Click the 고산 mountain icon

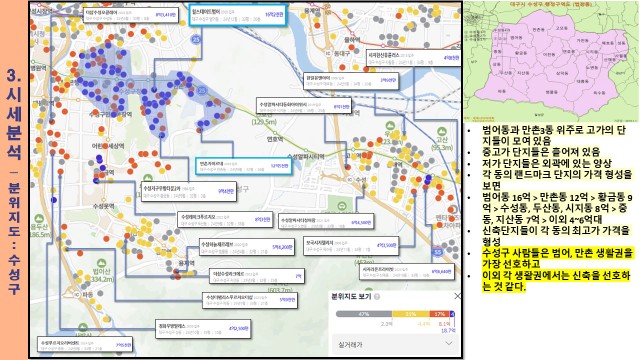click(441, 132)
